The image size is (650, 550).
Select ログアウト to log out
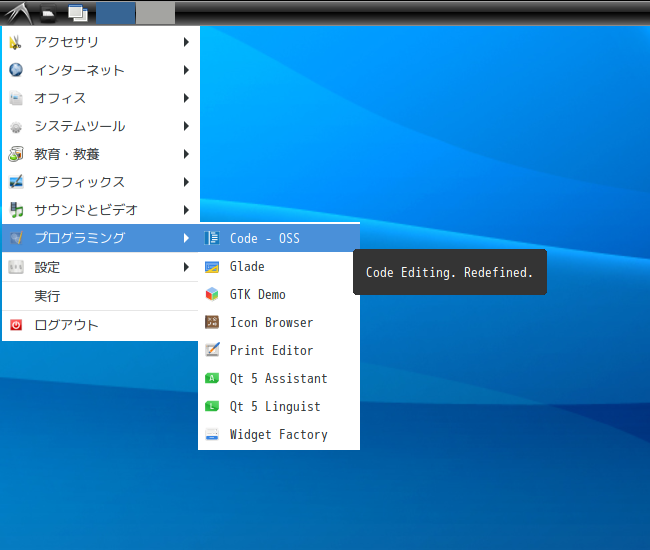click(x=101, y=325)
